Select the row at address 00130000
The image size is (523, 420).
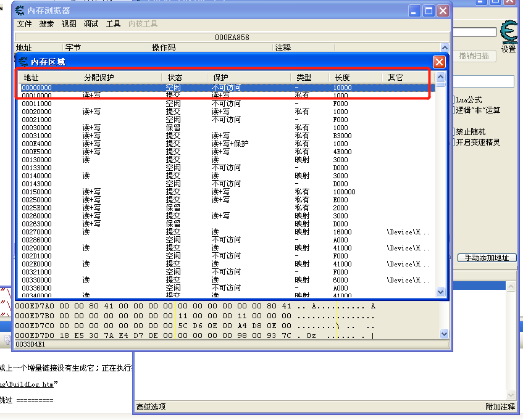pyautogui.click(x=228, y=160)
